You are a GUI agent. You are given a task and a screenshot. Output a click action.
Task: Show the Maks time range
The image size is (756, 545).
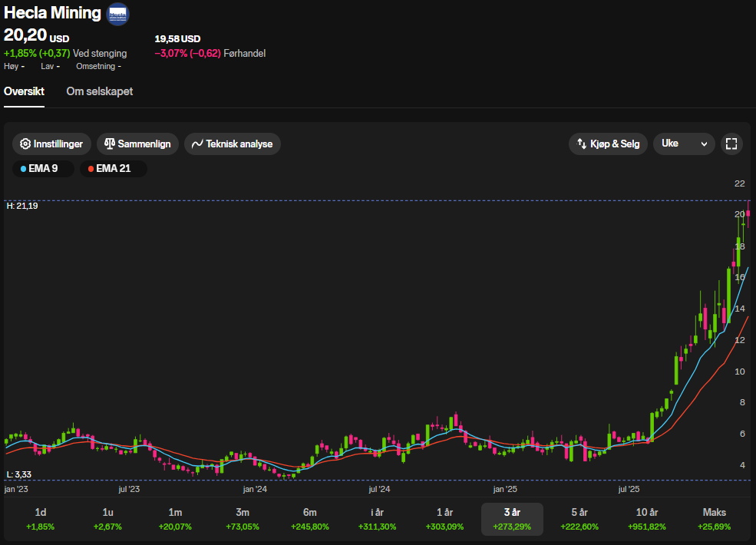714,519
